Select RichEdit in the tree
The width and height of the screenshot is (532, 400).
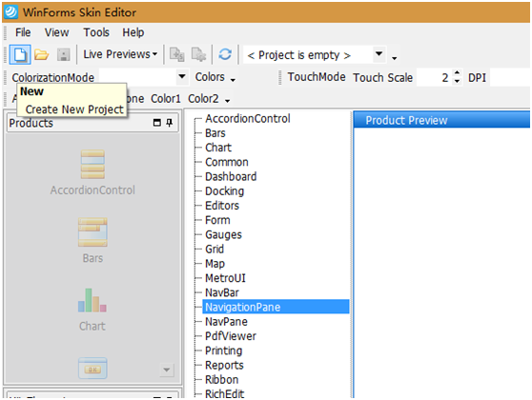[x=224, y=393]
